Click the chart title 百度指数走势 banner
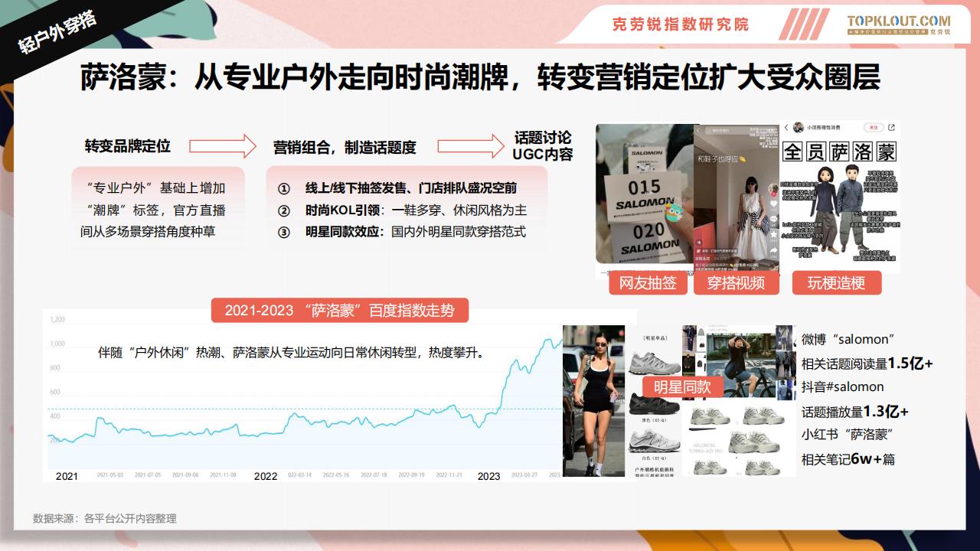The image size is (980, 551). click(x=339, y=310)
